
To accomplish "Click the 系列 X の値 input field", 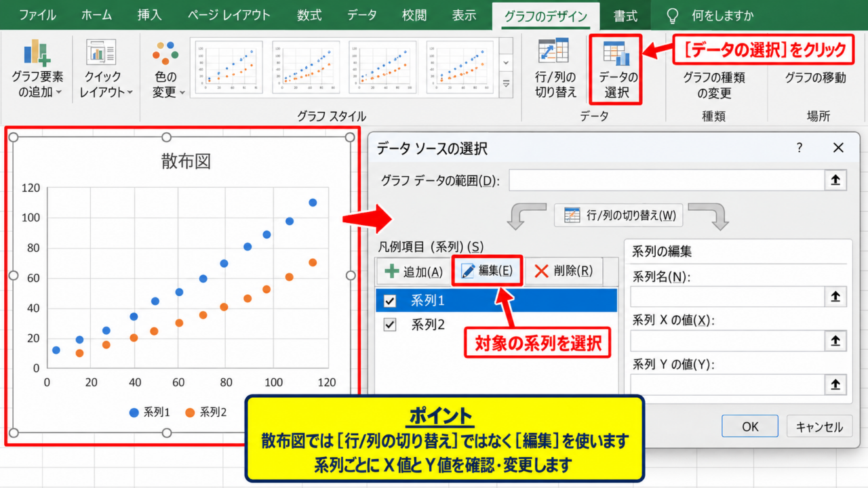I will click(x=727, y=341).
